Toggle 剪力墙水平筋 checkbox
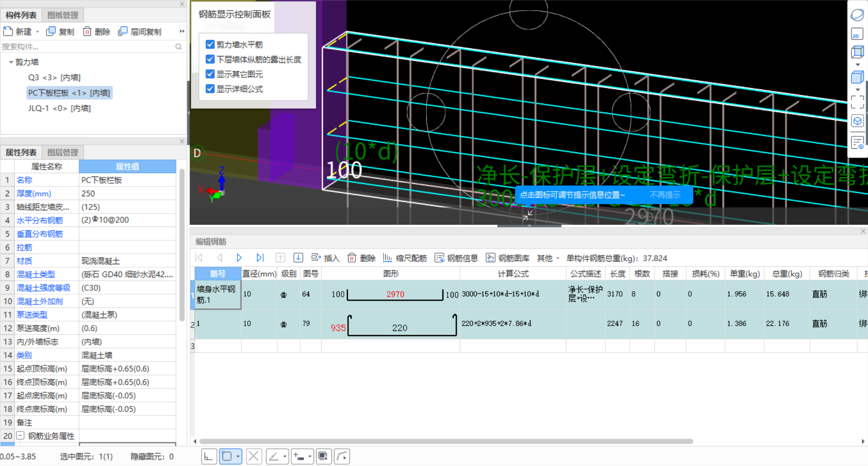Viewport: 868px width, 466px height. point(210,44)
